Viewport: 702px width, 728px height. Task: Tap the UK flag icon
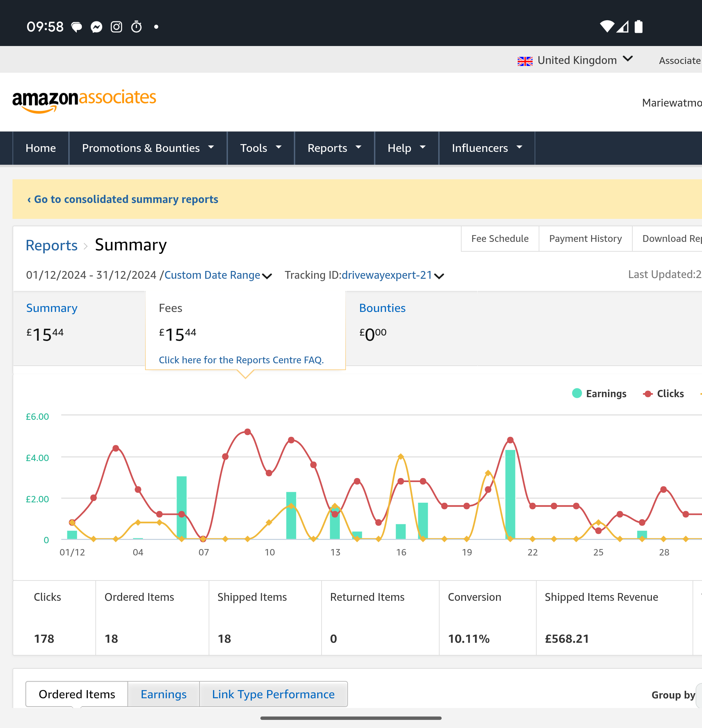tap(525, 61)
